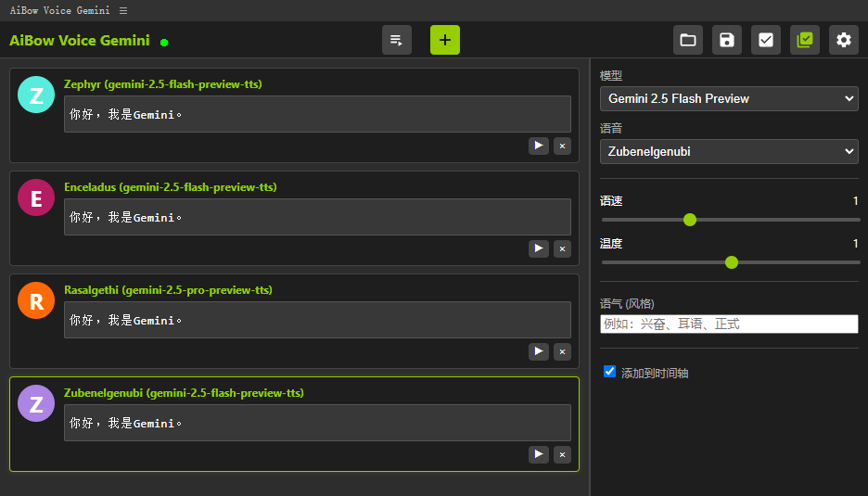Viewport: 868px width, 496px height.
Task: Open project with the folder icon
Action: (688, 40)
